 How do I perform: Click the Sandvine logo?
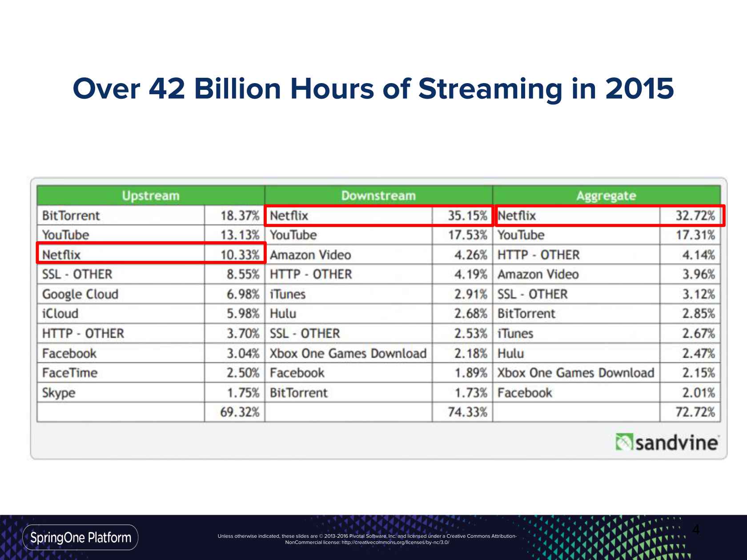pyautogui.click(x=667, y=443)
